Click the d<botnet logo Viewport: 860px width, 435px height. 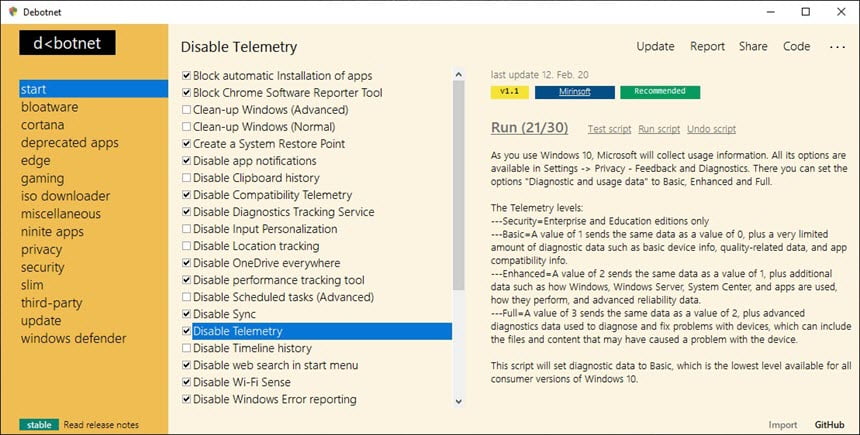[x=67, y=43]
